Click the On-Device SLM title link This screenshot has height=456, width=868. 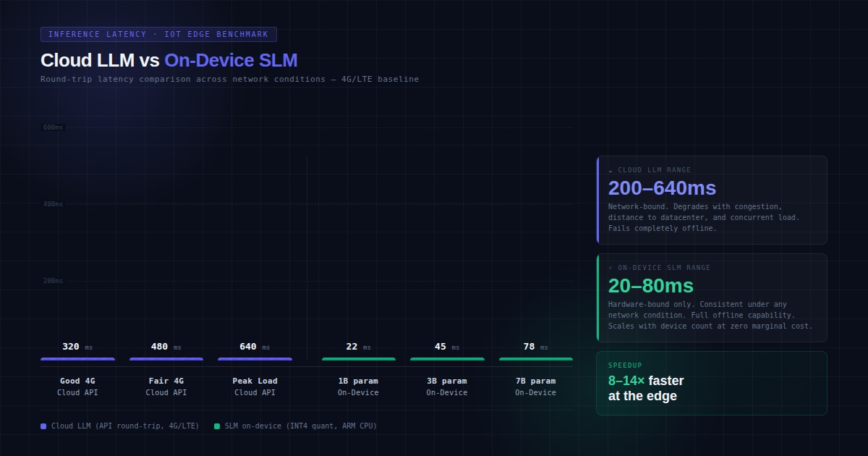(230, 60)
